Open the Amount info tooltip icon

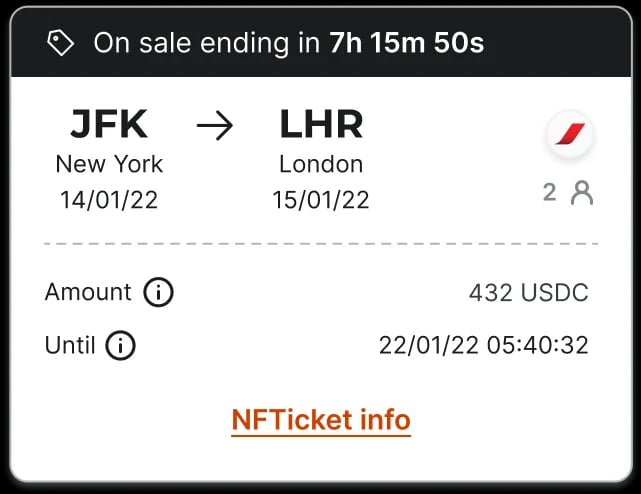pyautogui.click(x=158, y=293)
